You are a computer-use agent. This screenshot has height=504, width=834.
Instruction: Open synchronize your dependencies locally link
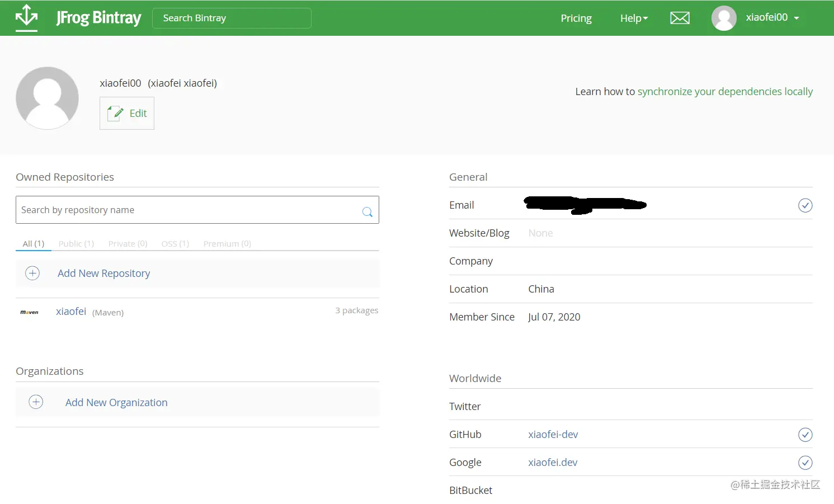click(725, 91)
